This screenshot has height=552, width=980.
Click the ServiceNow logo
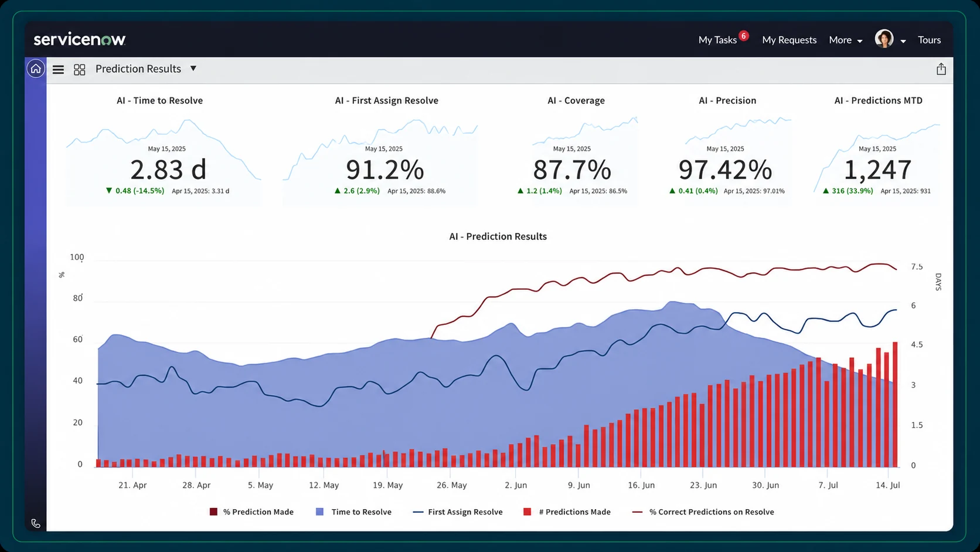(x=80, y=39)
